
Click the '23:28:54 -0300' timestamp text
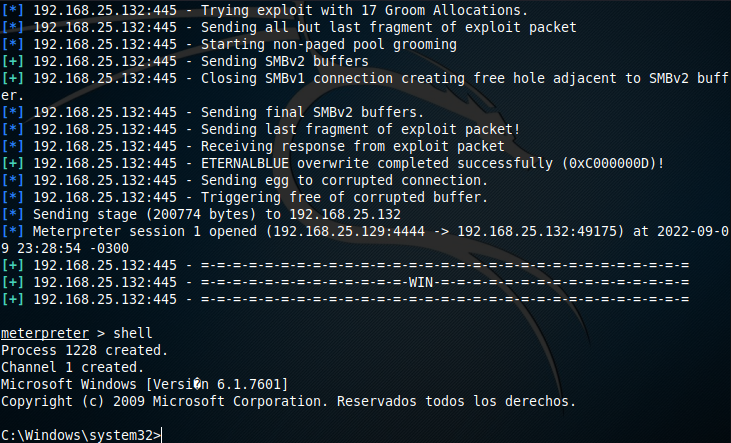[x=73, y=249]
